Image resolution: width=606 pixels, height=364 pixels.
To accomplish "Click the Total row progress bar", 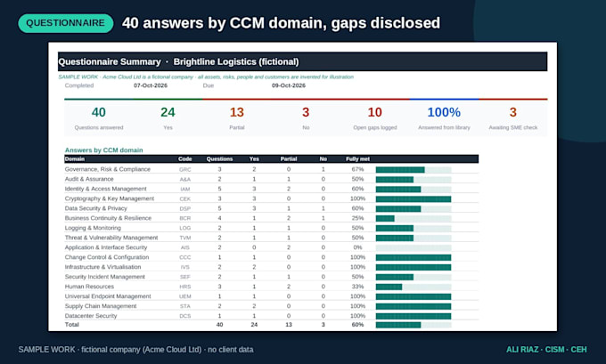I will (x=414, y=325).
